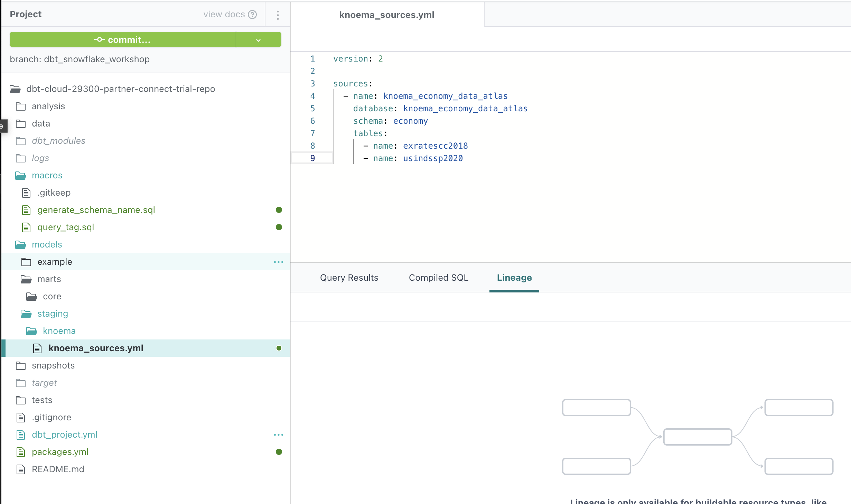Click the dbt_project.yml ellipsis menu
851x504 pixels.
pos(278,435)
